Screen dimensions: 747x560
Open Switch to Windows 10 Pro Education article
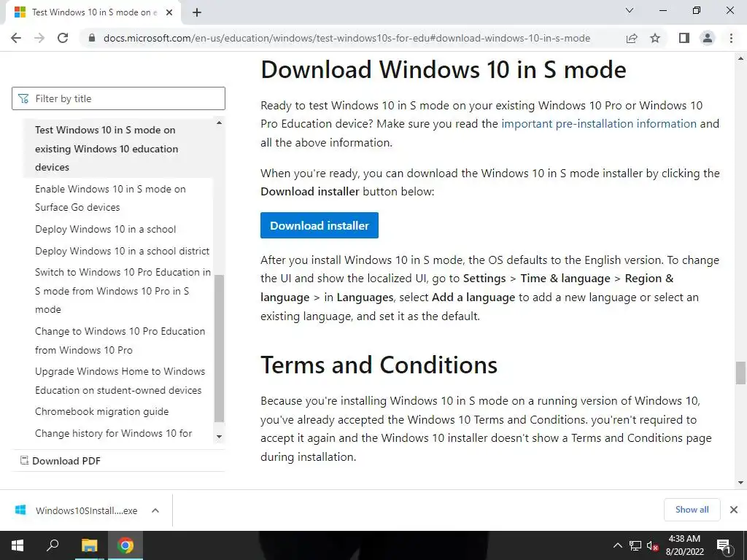point(123,290)
